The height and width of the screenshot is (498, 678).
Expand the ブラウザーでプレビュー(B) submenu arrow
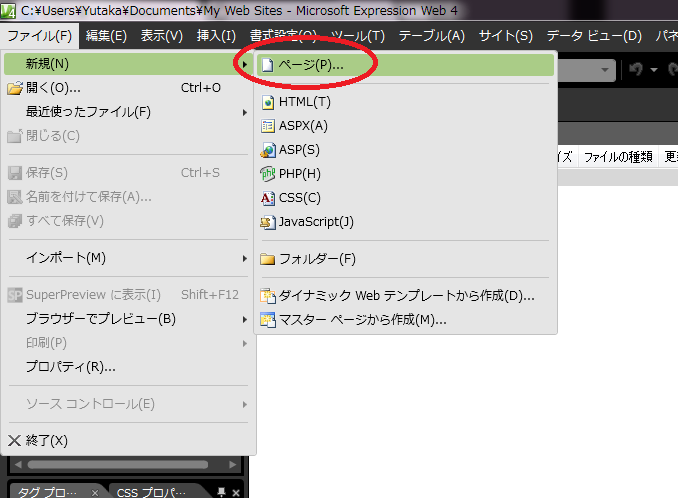(245, 319)
